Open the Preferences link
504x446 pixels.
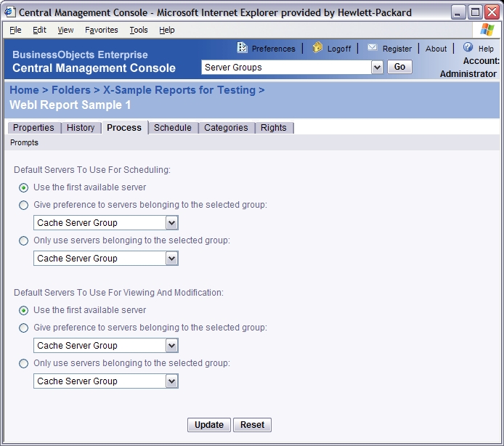[x=274, y=49]
